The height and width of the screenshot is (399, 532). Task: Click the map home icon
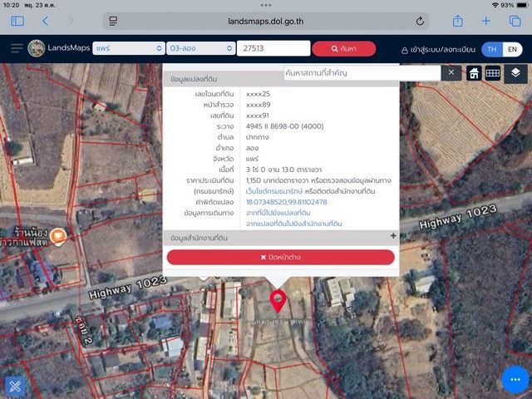click(x=474, y=73)
